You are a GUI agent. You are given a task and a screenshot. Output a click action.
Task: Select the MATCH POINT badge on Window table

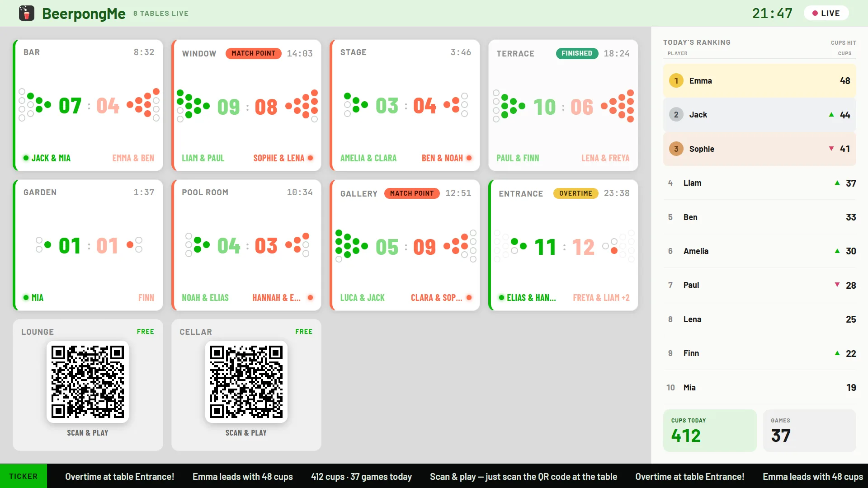253,53
